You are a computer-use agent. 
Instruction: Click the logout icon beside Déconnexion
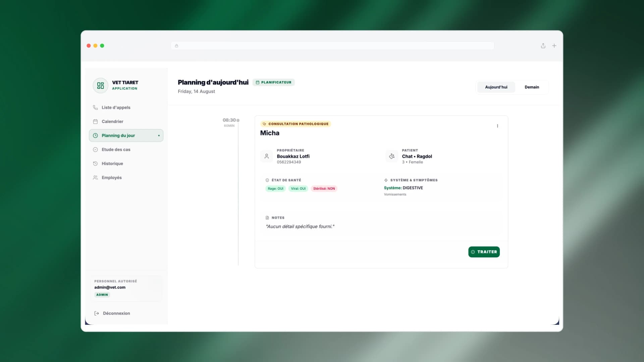tap(97, 313)
